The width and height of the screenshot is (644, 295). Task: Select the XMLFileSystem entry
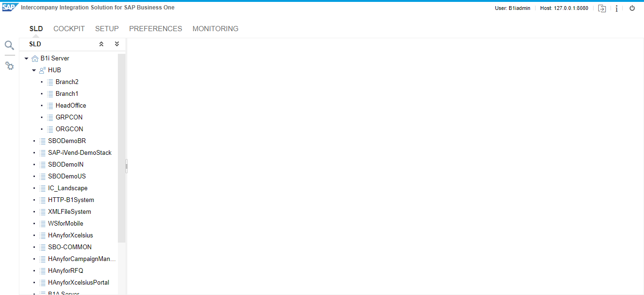[70, 212]
